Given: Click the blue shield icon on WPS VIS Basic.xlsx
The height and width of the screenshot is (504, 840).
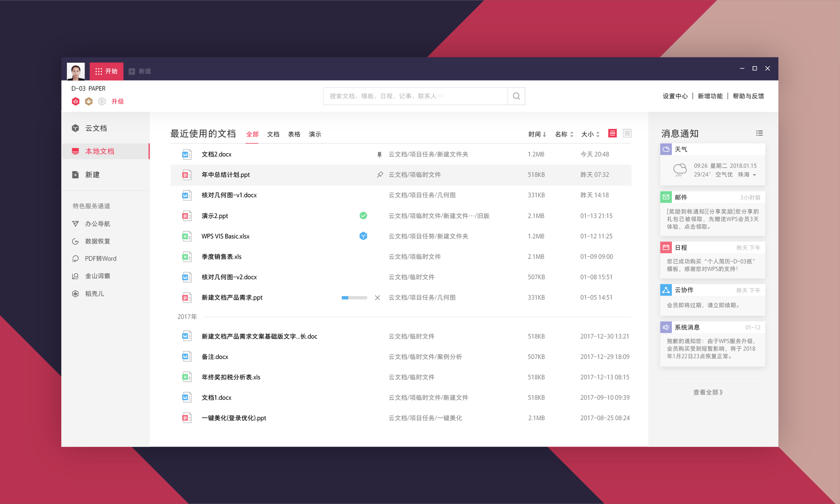Looking at the screenshot, I should pos(363,236).
